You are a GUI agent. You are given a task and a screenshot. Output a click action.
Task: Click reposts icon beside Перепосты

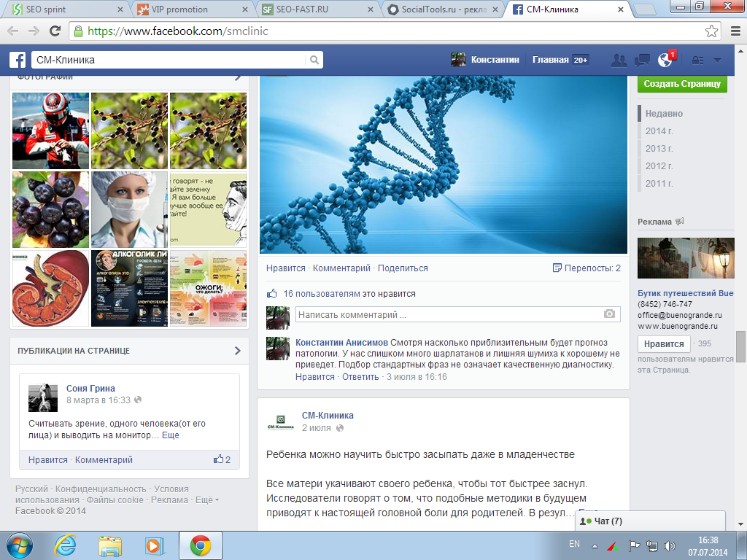click(x=557, y=268)
